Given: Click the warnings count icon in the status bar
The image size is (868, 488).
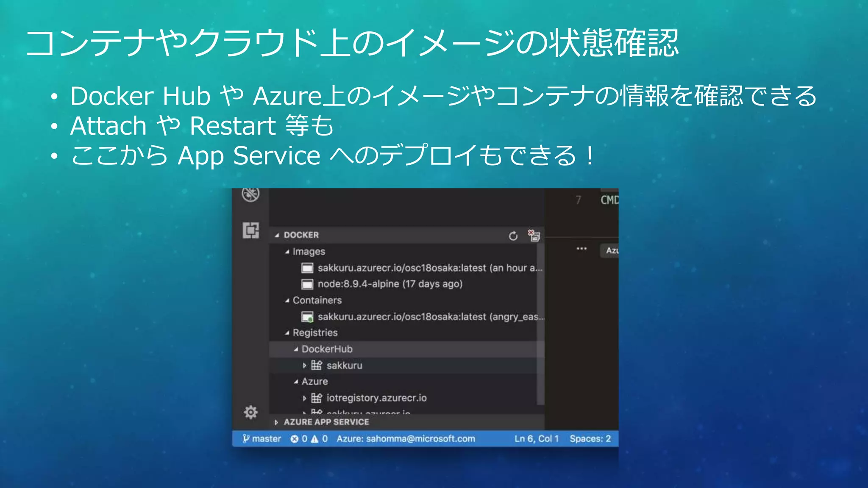Looking at the screenshot, I should click(314, 439).
